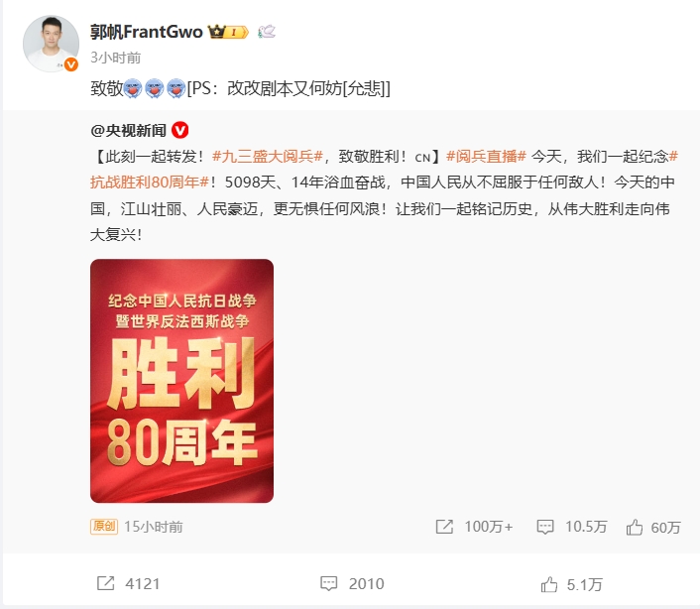Click the 3小时前 post timestamp
Screen dimensions: 700x609
pyautogui.click(x=116, y=58)
